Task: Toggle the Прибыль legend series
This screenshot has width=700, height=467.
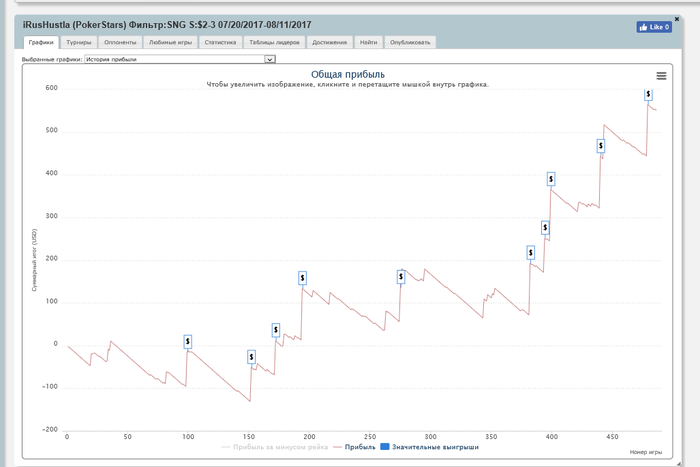Action: 354,447
